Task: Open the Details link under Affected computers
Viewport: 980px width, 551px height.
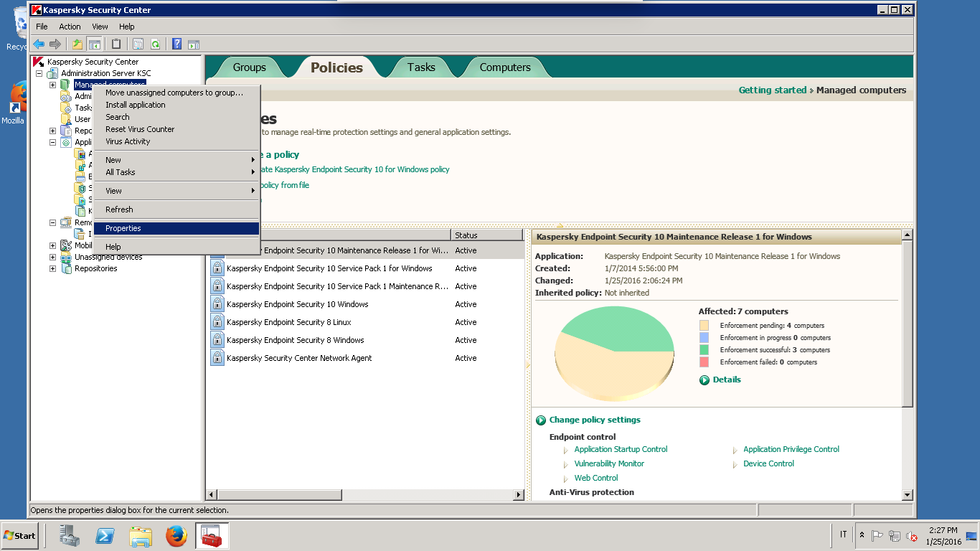Action: [727, 380]
